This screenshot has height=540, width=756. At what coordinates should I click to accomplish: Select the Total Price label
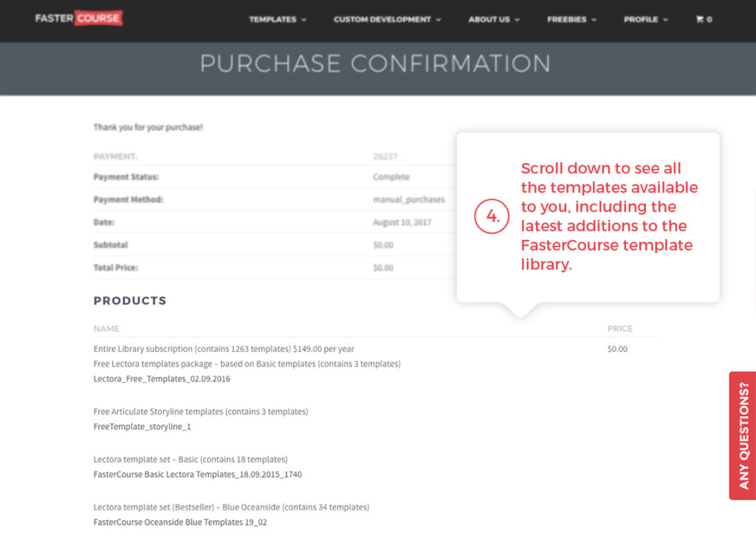pos(115,267)
